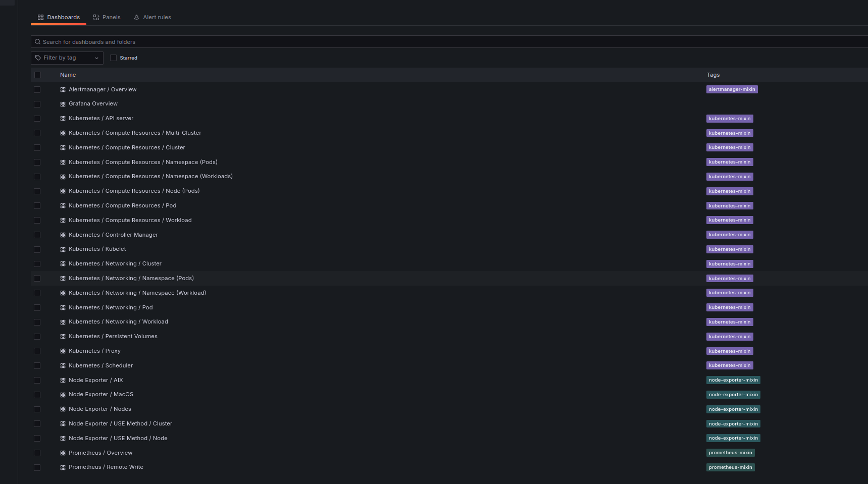Click the search magnifier icon

(x=37, y=42)
